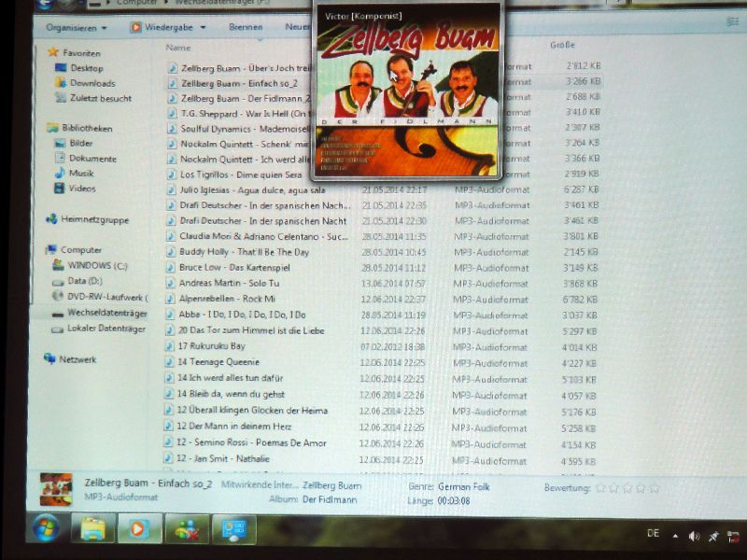Select Abba - I Do, I Do file

click(x=241, y=315)
